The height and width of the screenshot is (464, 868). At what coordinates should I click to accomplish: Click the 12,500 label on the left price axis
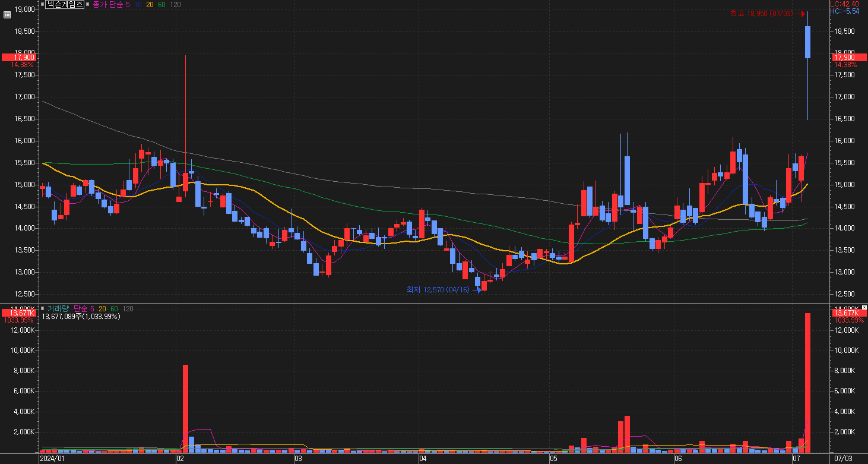(25, 294)
